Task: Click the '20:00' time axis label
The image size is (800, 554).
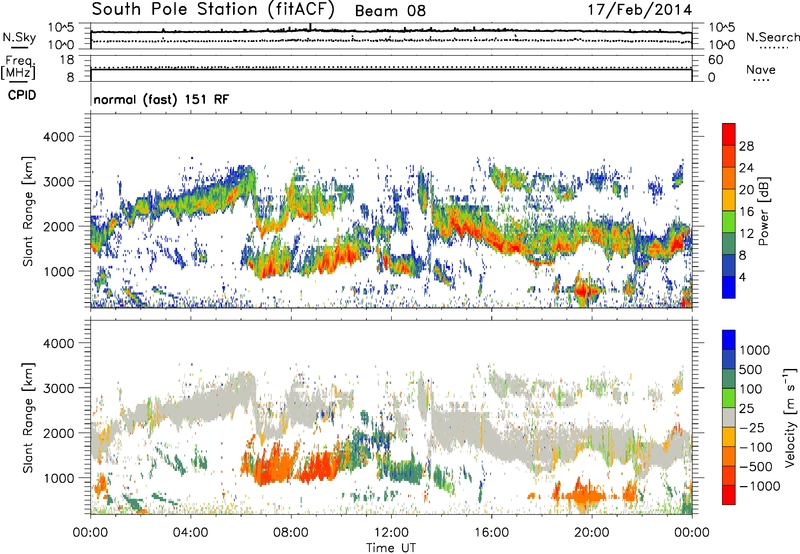Action: click(591, 533)
